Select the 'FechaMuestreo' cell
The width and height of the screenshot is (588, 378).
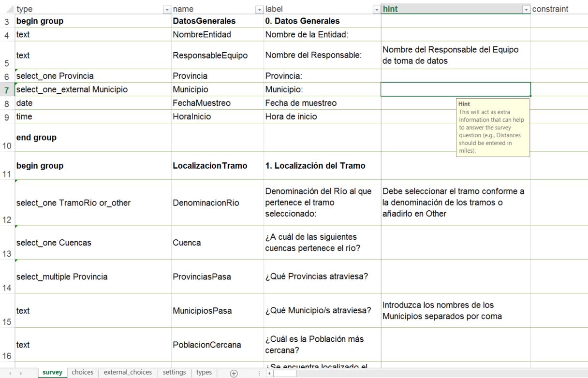[x=218, y=103]
